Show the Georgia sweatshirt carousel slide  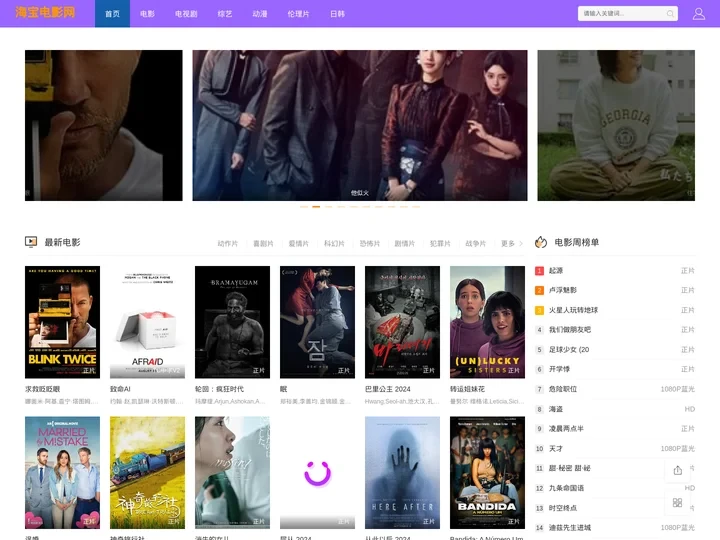(616, 125)
